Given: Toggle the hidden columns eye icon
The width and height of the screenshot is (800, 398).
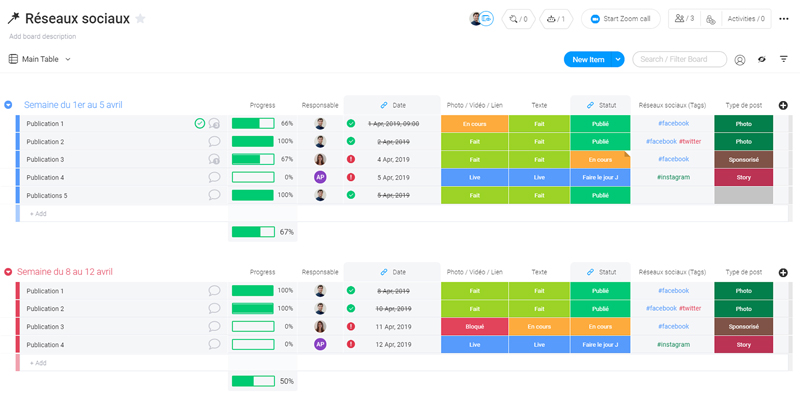Looking at the screenshot, I should [762, 59].
